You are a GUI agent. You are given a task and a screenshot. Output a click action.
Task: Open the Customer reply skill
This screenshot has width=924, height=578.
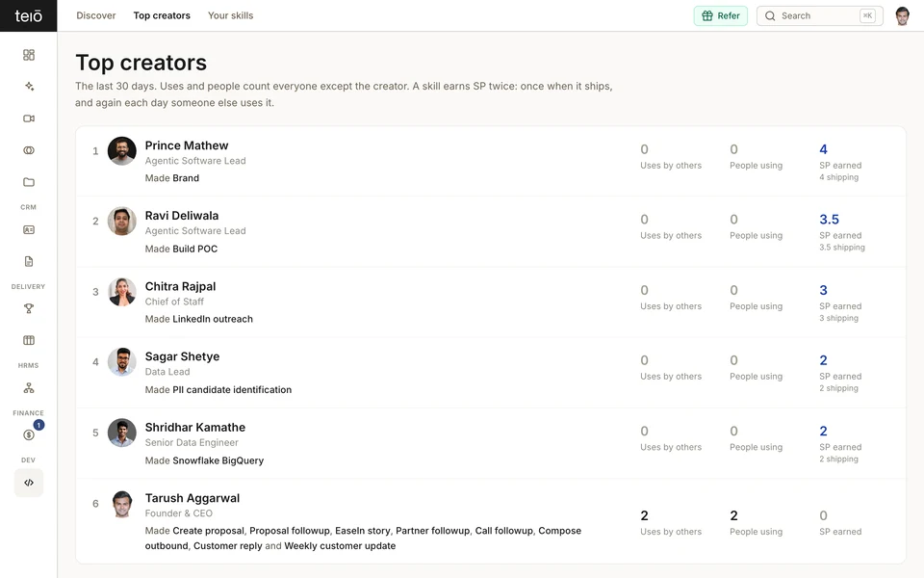tap(227, 546)
